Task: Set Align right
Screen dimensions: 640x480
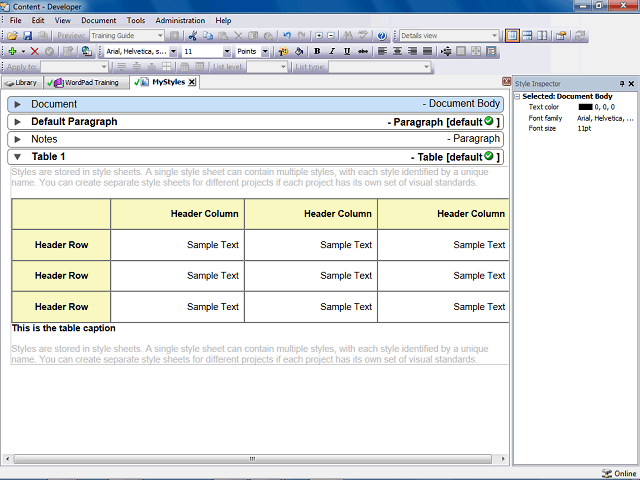Action: pos(412,51)
